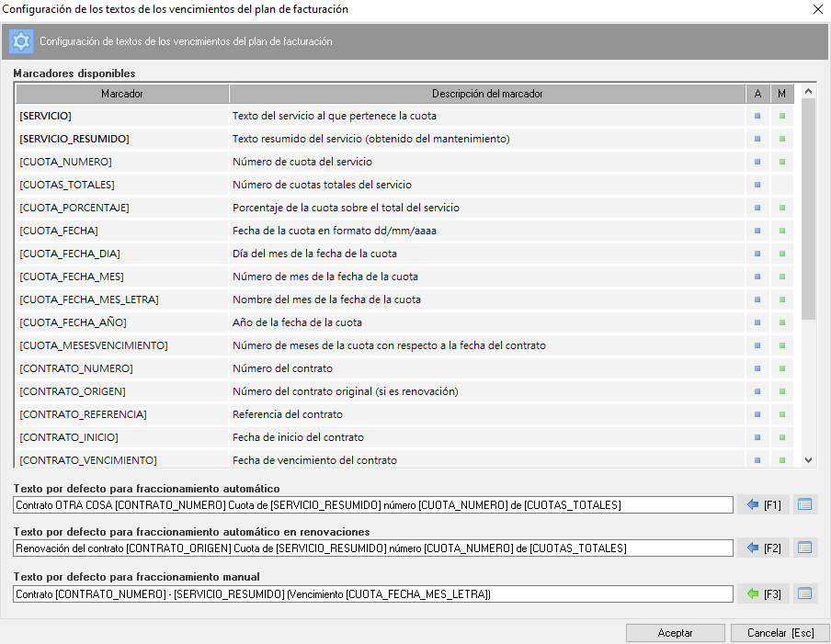
Task: Open editor icon beside manual fractioning text
Action: coord(805,593)
